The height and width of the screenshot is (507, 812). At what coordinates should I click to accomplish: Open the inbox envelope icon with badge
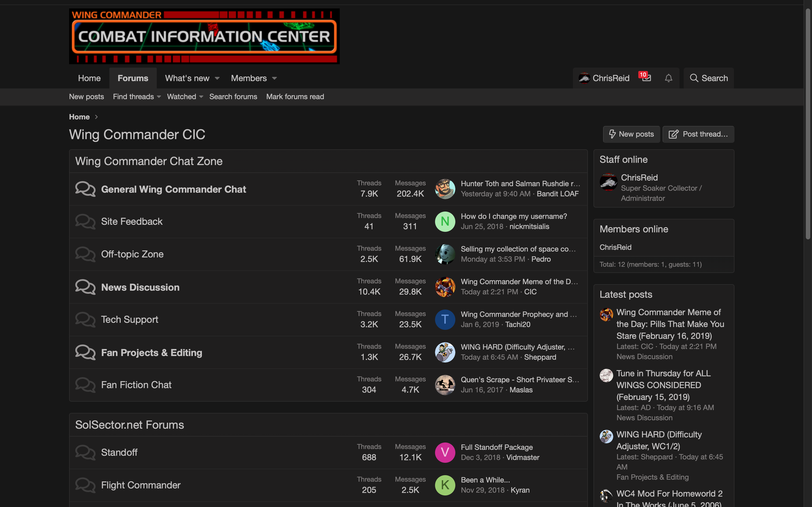point(646,78)
